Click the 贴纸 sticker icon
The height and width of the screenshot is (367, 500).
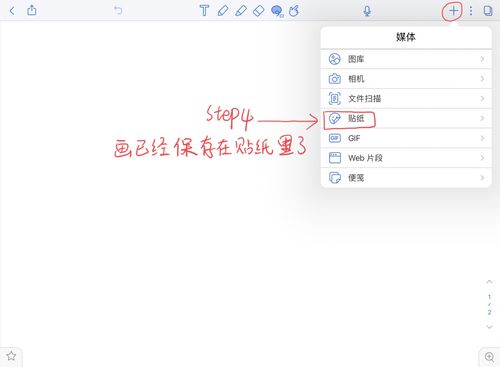(x=335, y=118)
